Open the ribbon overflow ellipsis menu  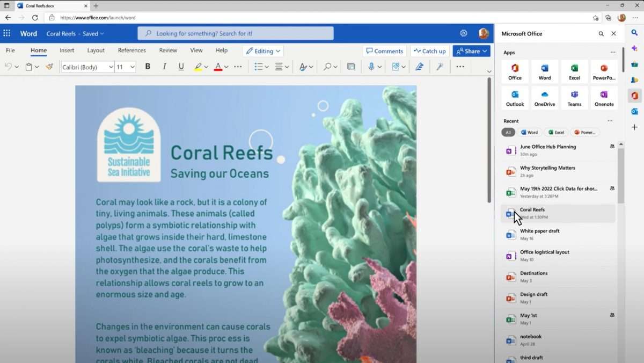coord(460,67)
